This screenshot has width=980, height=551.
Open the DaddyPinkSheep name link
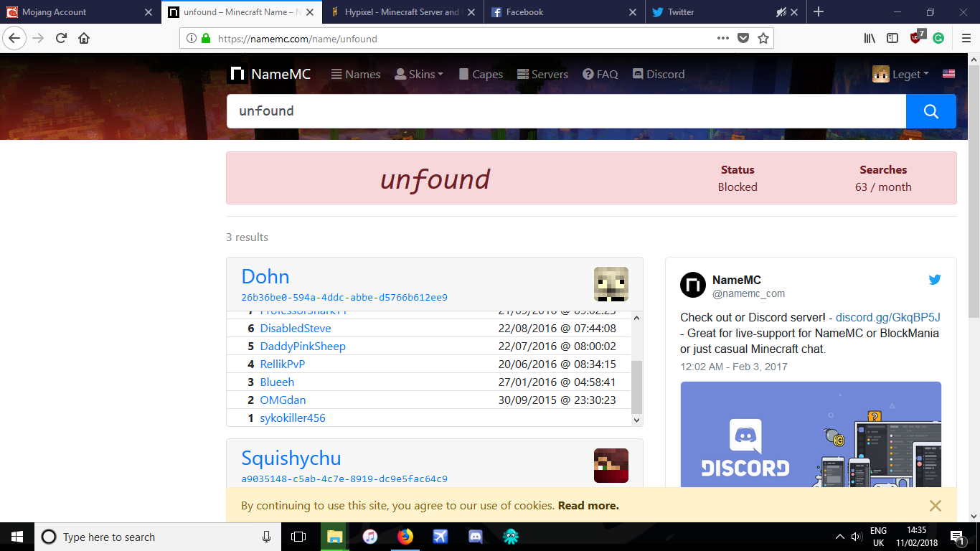[303, 346]
